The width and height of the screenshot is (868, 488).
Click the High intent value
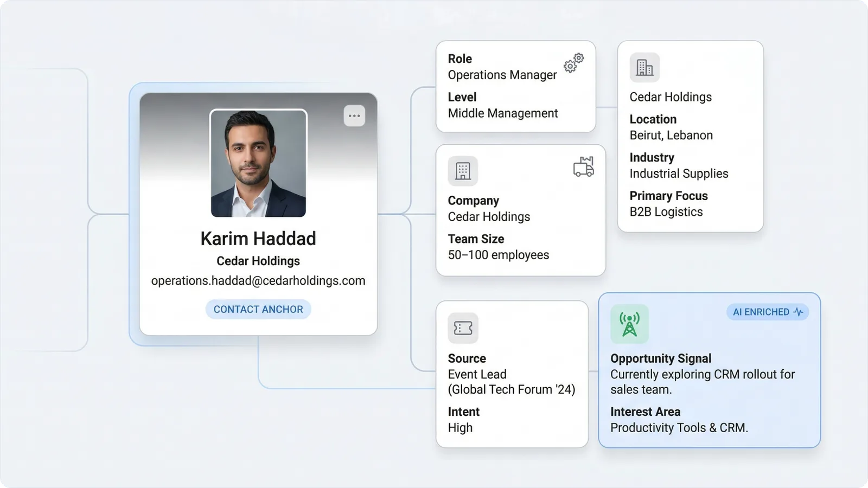click(x=460, y=428)
